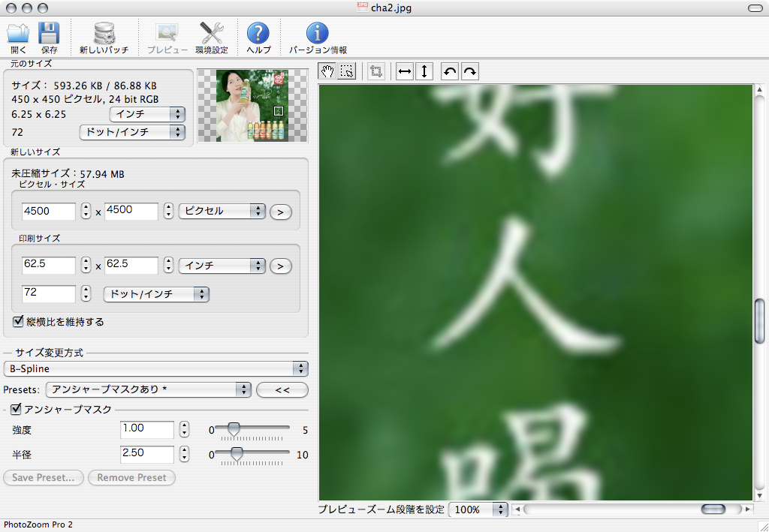This screenshot has width=769, height=532.
Task: Click the > button beside print size
Action: [x=281, y=266]
